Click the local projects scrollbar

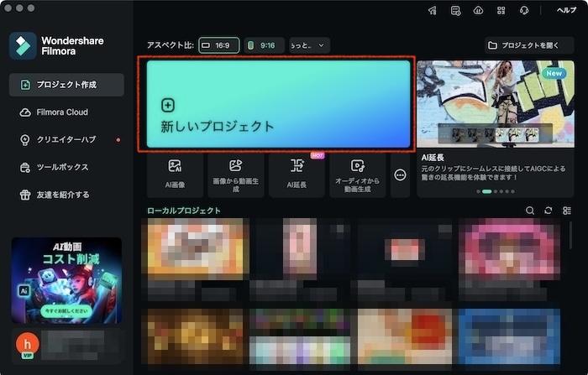click(x=570, y=235)
